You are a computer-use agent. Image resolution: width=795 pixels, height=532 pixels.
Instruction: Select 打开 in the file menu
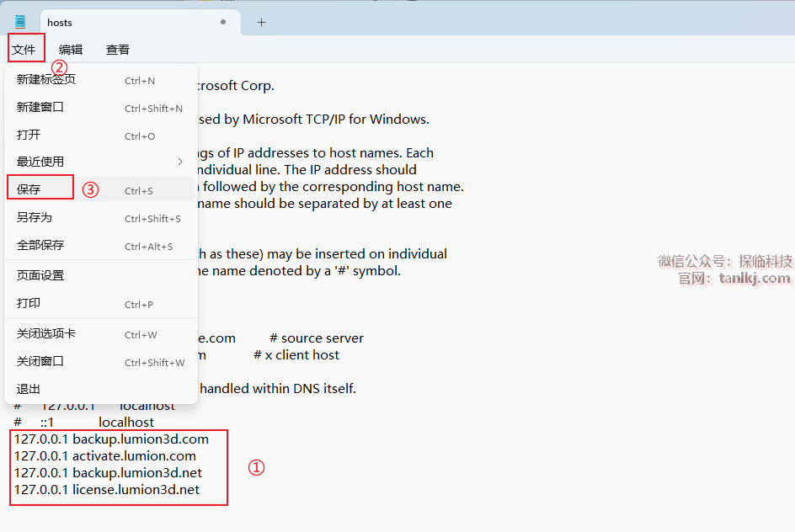click(29, 136)
